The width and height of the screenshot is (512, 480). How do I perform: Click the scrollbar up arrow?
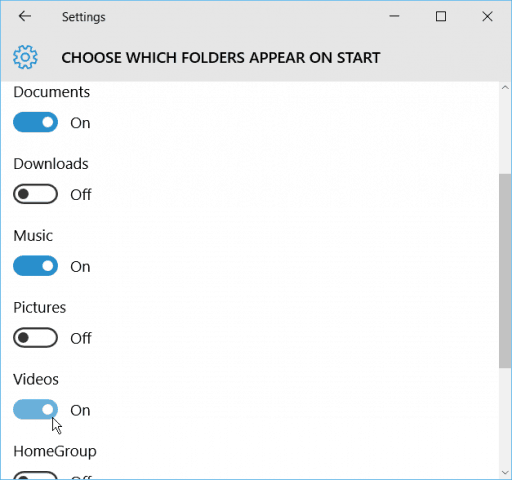click(x=505, y=88)
